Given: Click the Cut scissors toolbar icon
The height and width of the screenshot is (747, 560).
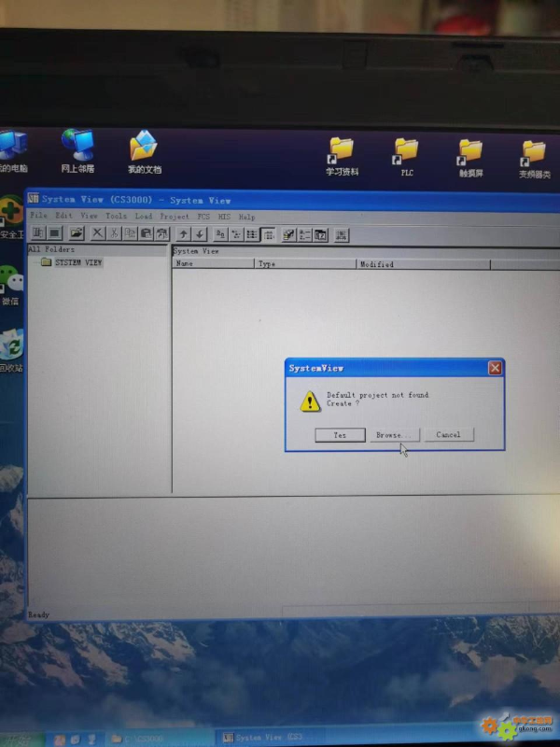Looking at the screenshot, I should 114,233.
